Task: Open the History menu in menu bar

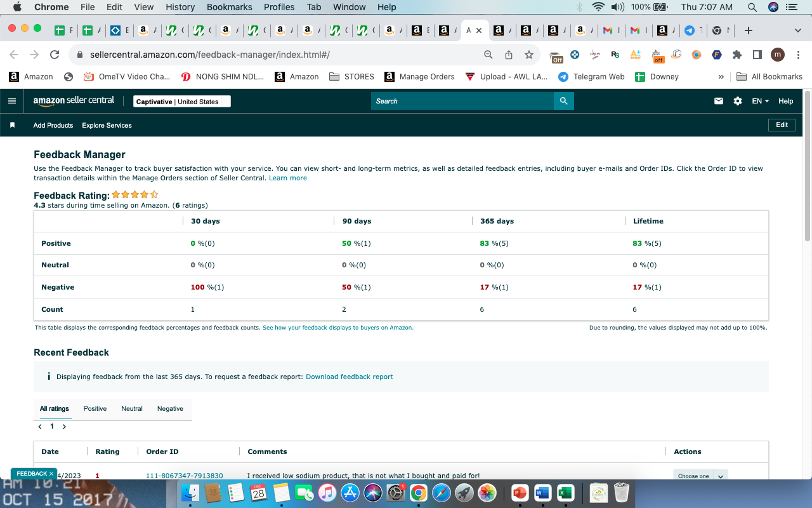Action: [x=180, y=7]
